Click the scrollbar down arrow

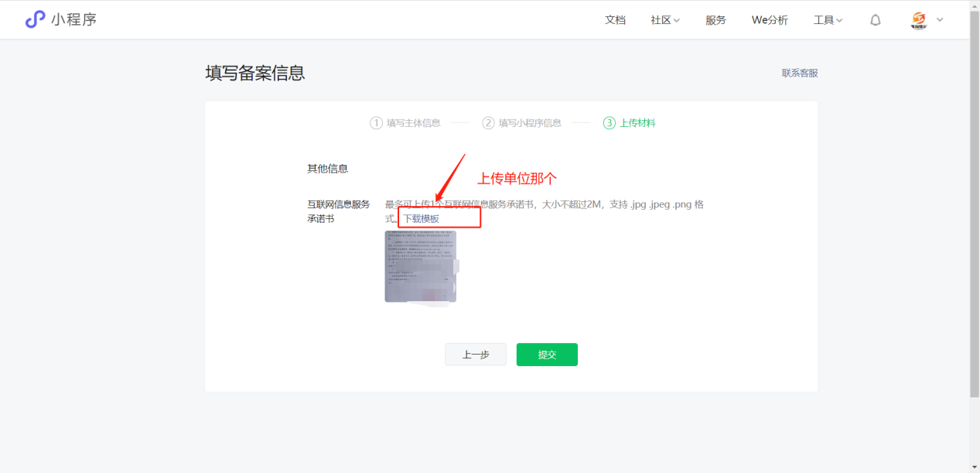click(x=975, y=467)
